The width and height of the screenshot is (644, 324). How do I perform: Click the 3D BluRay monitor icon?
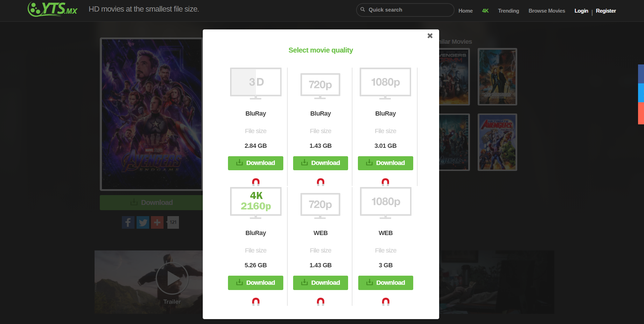pos(256,83)
